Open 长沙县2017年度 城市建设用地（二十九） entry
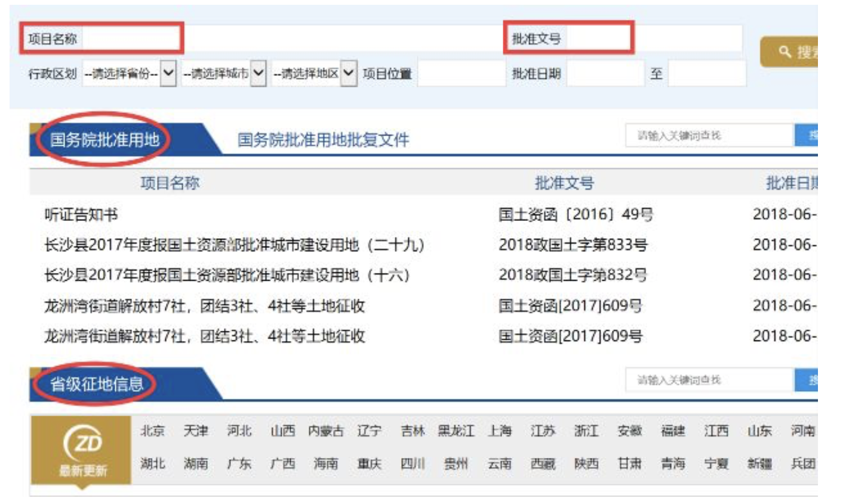 (233, 245)
